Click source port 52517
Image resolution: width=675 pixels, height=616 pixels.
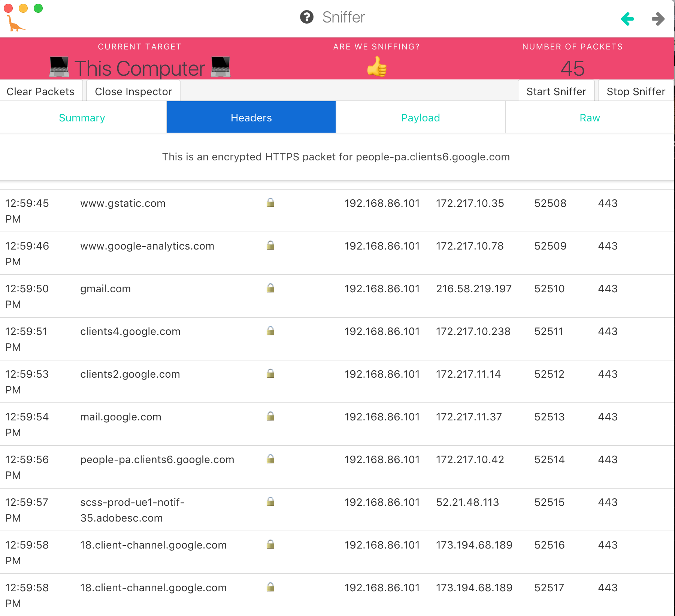pyautogui.click(x=549, y=588)
